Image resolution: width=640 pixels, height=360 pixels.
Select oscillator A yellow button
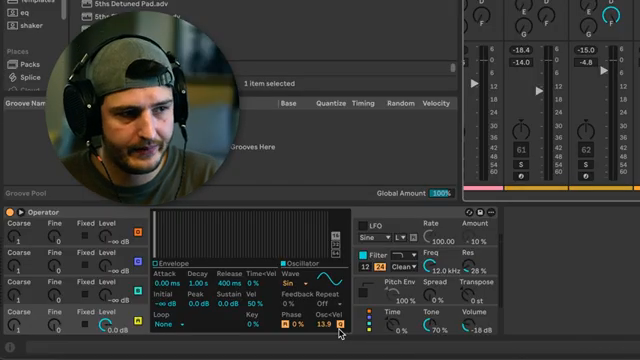click(138, 321)
